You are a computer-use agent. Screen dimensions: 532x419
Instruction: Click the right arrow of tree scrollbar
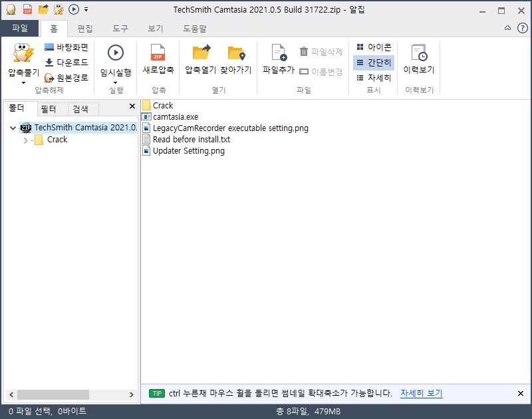[x=131, y=394]
